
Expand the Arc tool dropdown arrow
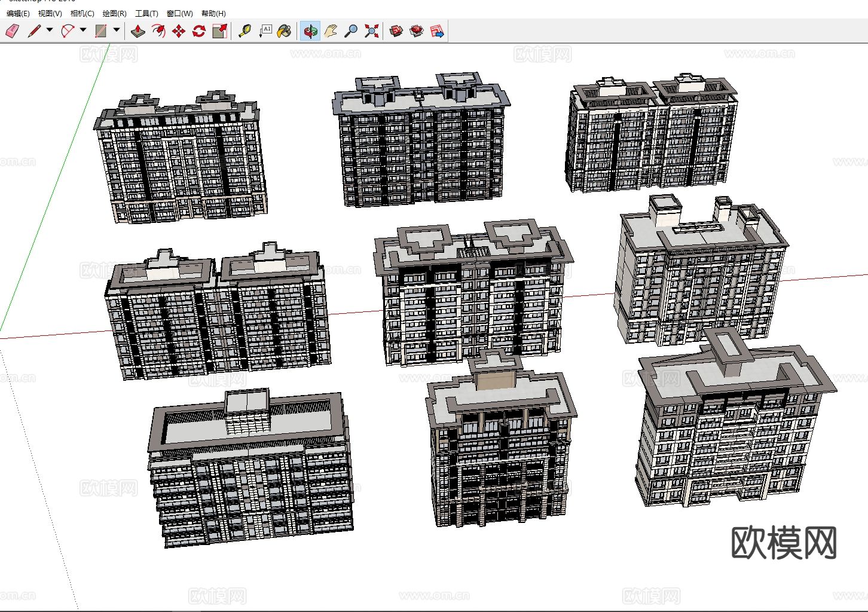pyautogui.click(x=82, y=30)
